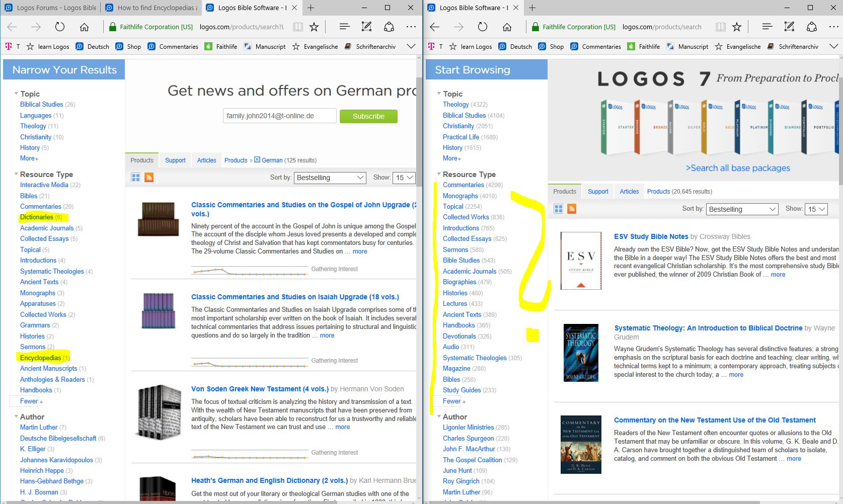
Task: Open reading view in the left browser window
Action: [298, 27]
